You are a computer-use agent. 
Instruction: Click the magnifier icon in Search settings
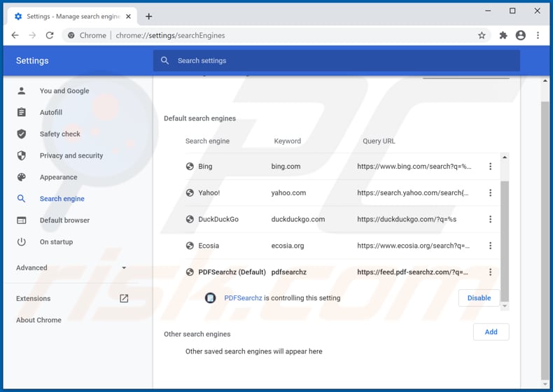point(164,60)
